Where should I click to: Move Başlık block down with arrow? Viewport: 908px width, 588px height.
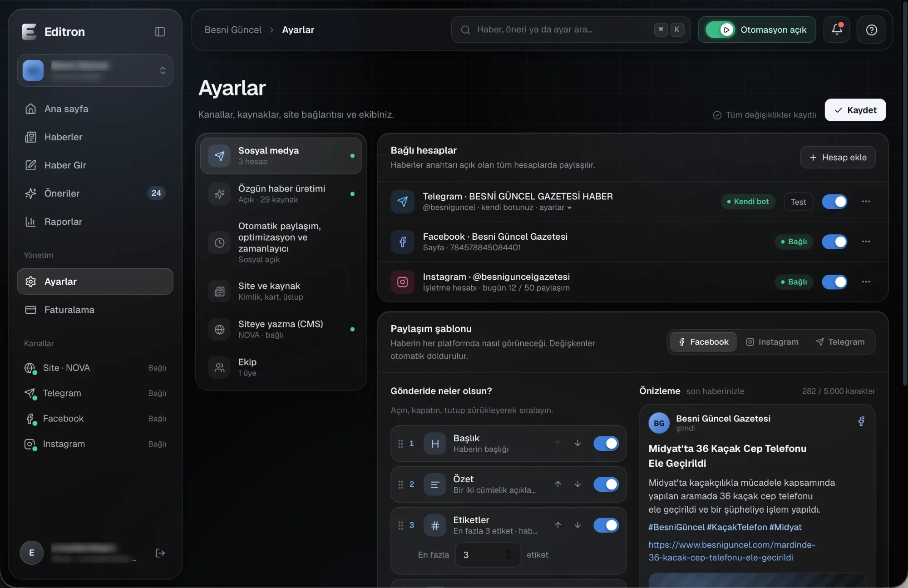577,443
